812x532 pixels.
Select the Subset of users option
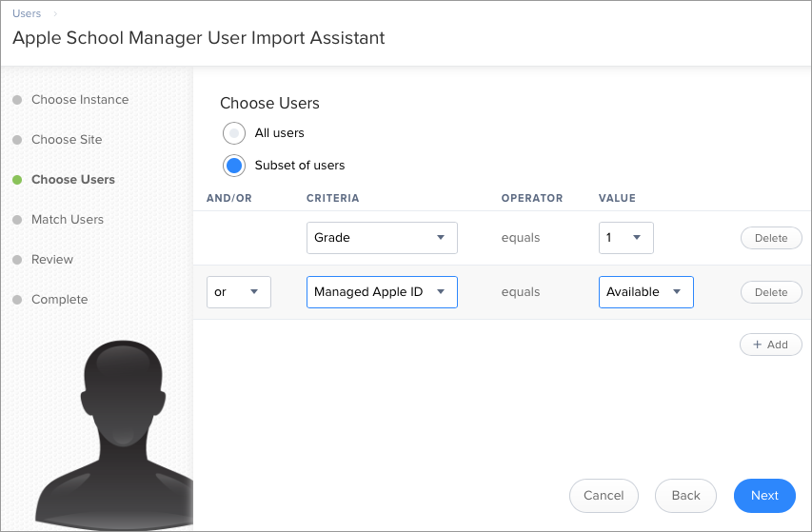[234, 166]
